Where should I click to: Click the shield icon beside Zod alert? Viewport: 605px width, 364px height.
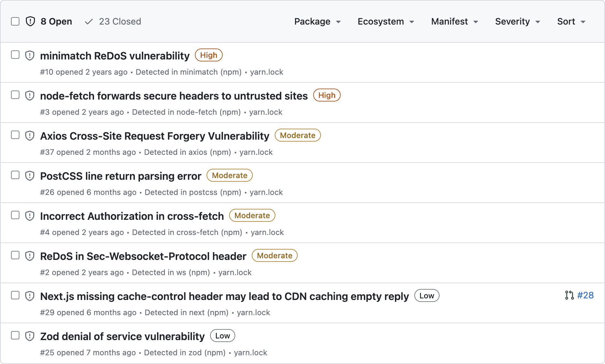click(30, 336)
